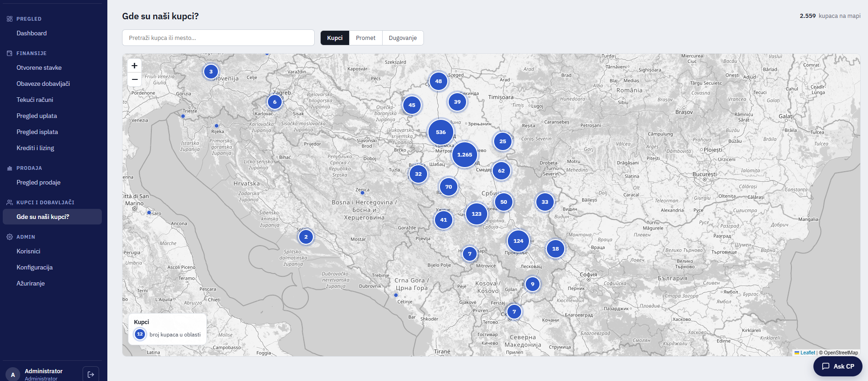868x381 pixels.
Task: Switch map view to Dugovanje
Action: 403,38
